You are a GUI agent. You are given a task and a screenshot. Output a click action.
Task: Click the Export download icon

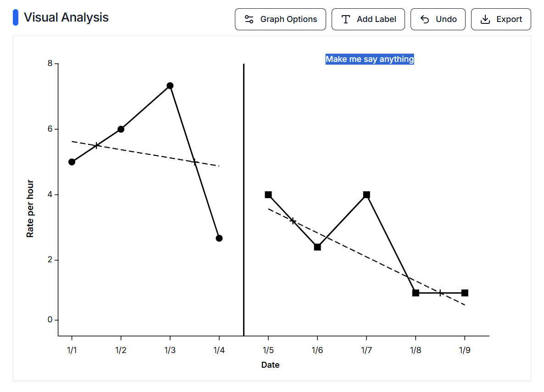pyautogui.click(x=485, y=19)
